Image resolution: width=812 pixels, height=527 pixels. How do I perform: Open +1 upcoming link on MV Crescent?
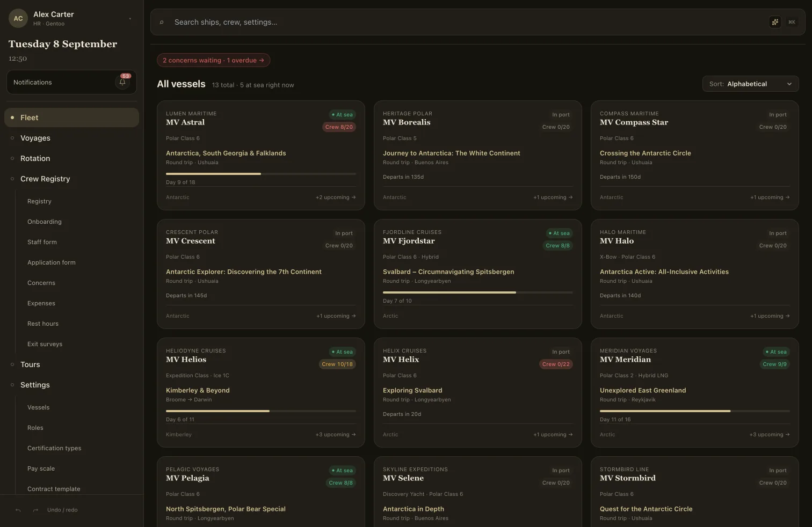point(336,316)
